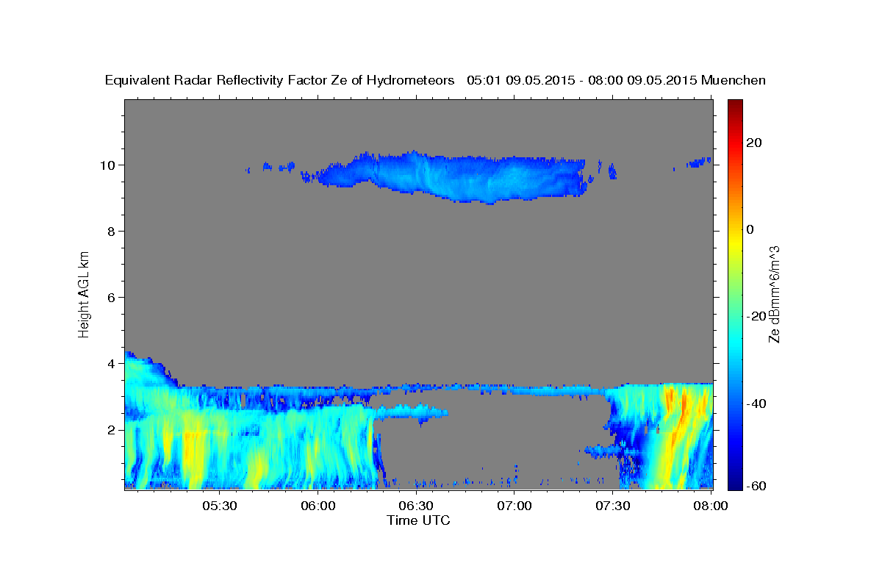Click the dark red top of the colorbar
The image size is (882, 588).
tap(735, 105)
